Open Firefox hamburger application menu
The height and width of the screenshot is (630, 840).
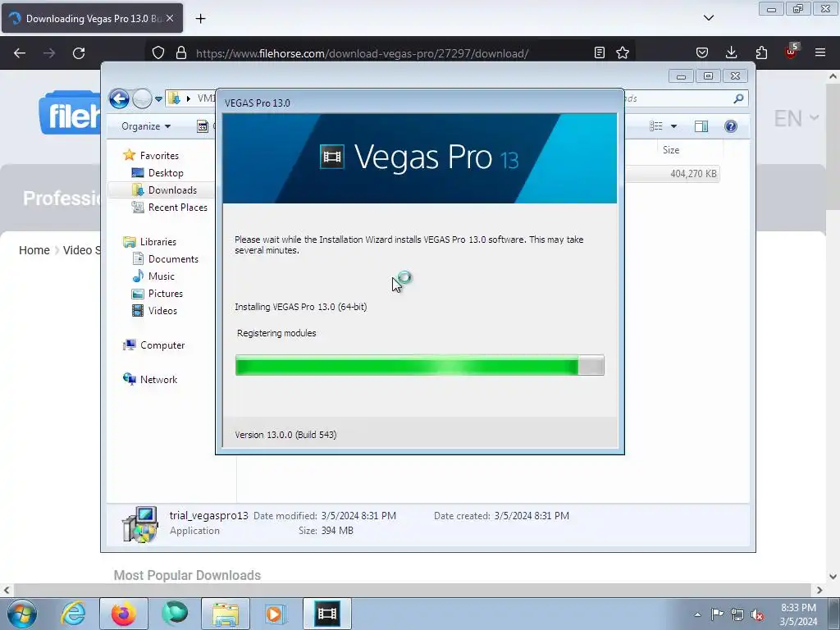[820, 52]
